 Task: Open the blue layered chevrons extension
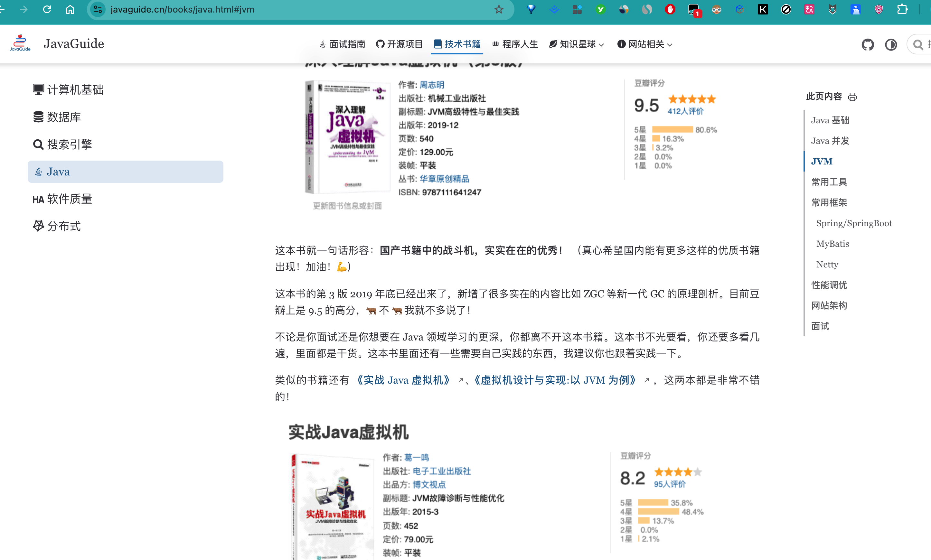(x=554, y=9)
